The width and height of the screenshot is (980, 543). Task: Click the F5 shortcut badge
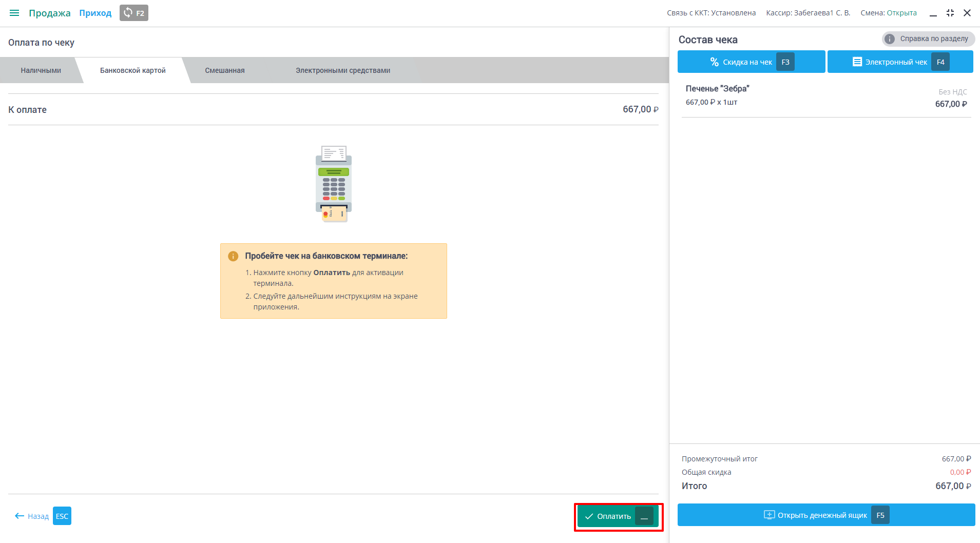pos(880,515)
